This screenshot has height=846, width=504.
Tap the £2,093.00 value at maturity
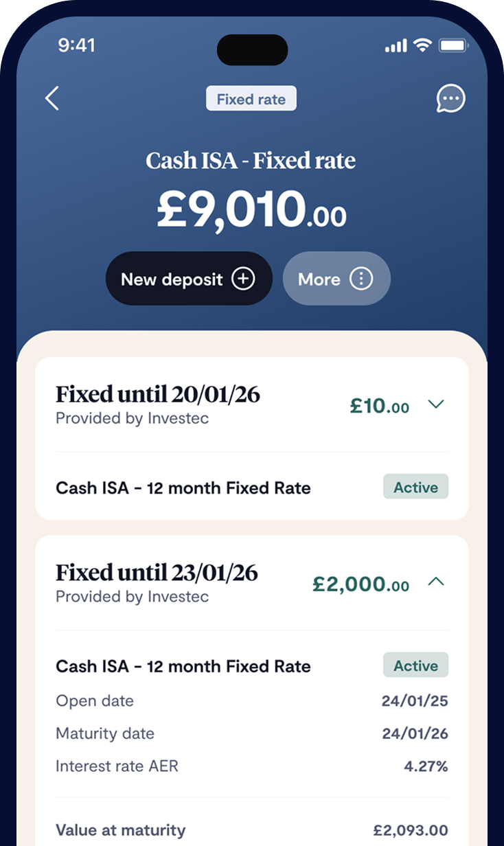point(411,830)
